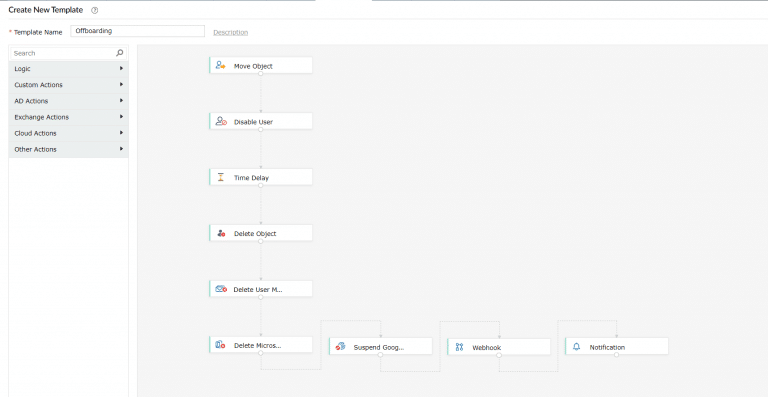Screen dimensions: 768x397
Task: Expand the AD Actions category
Action: click(69, 101)
